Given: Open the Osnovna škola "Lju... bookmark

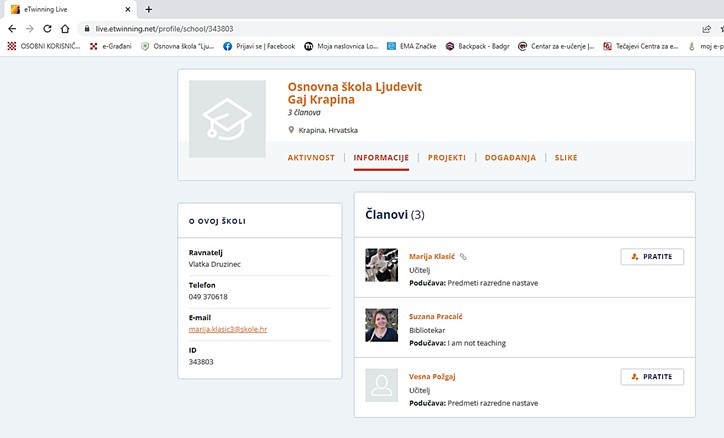Looking at the screenshot, I should pos(178,46).
